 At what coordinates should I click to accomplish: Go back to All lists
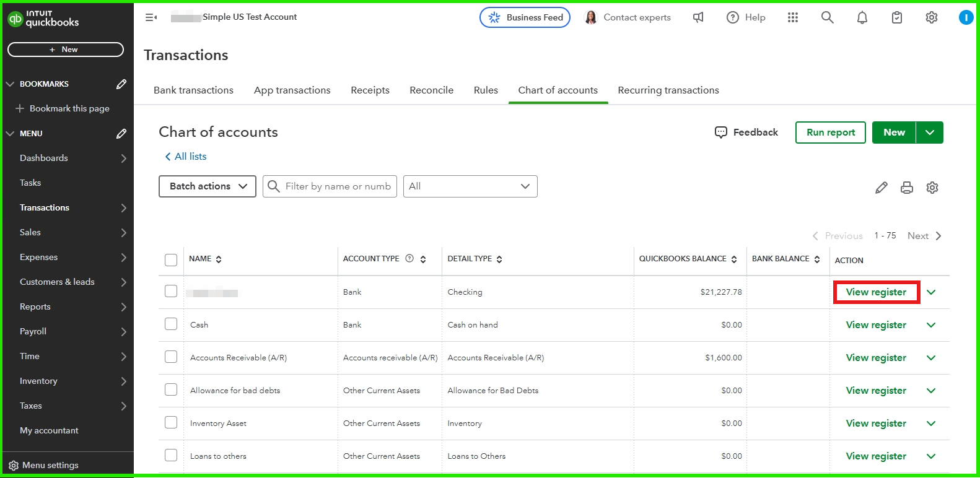click(185, 157)
